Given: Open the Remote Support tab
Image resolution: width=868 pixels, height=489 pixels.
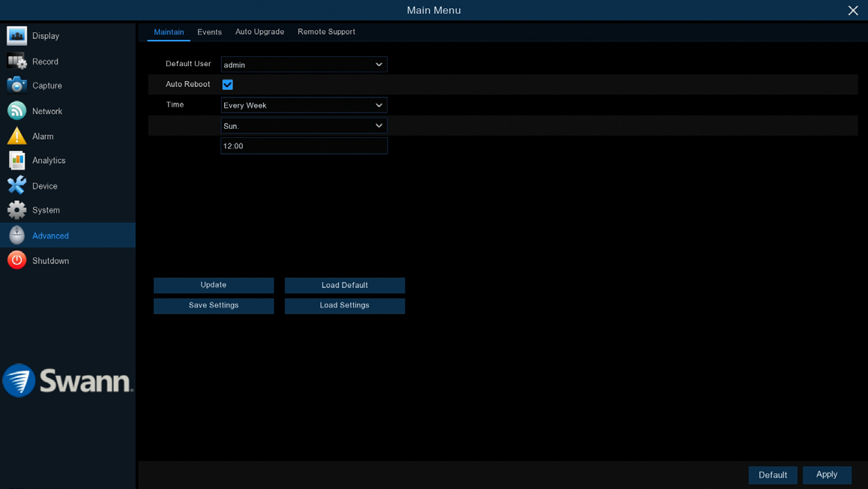Looking at the screenshot, I should pyautogui.click(x=327, y=31).
